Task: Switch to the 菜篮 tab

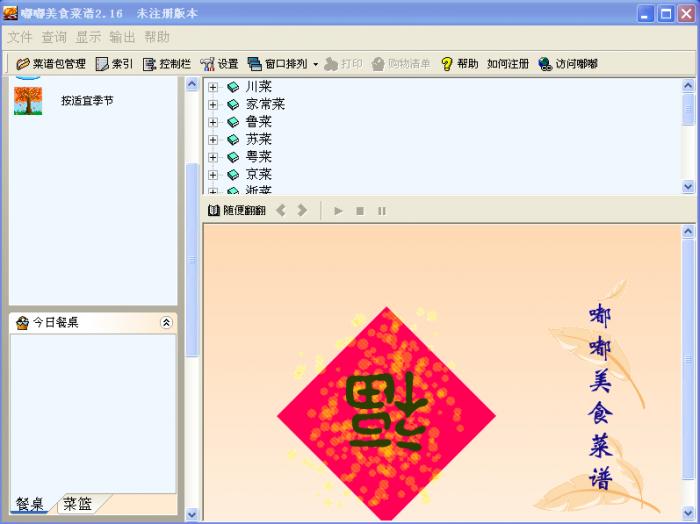Action: (x=78, y=504)
